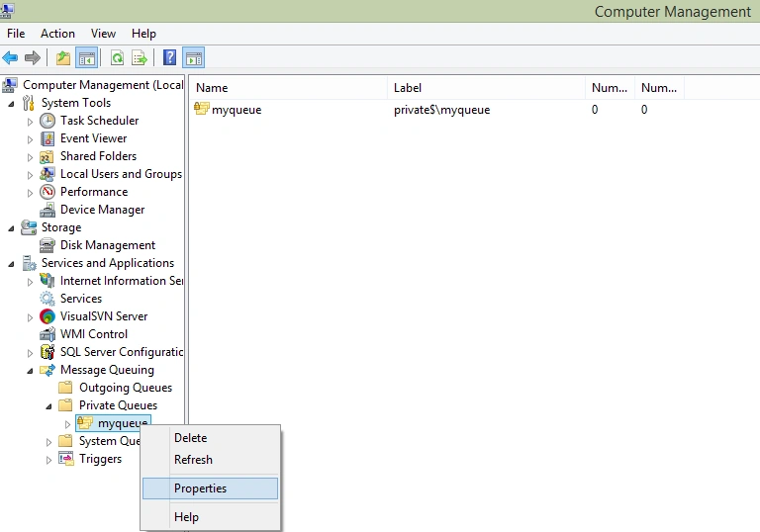760x532 pixels.
Task: Expand the Performance node
Action: (x=30, y=193)
